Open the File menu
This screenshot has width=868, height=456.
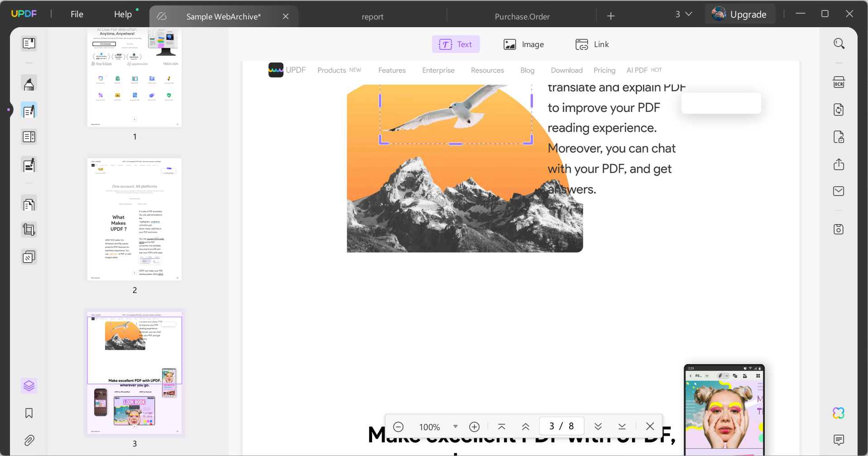pos(77,14)
